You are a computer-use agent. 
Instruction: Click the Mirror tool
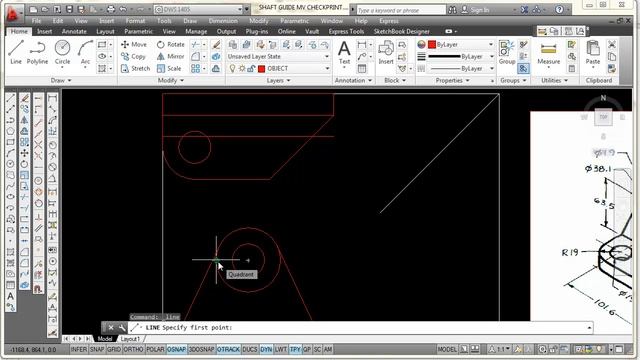pyautogui.click(x=171, y=56)
